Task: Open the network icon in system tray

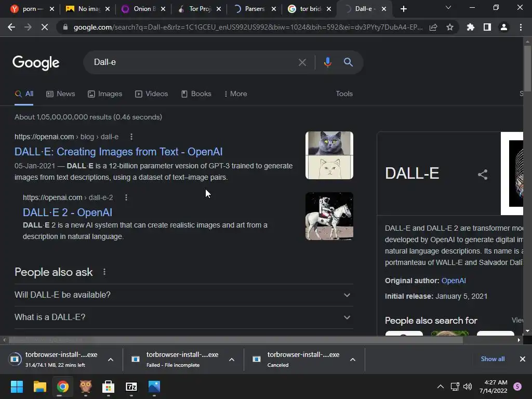Action: point(455,387)
